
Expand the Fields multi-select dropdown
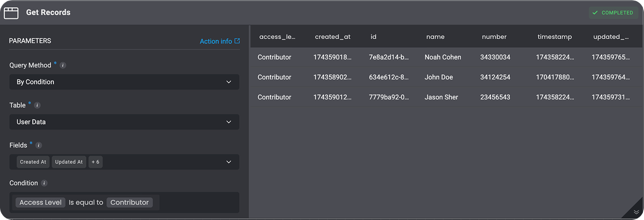point(124,162)
